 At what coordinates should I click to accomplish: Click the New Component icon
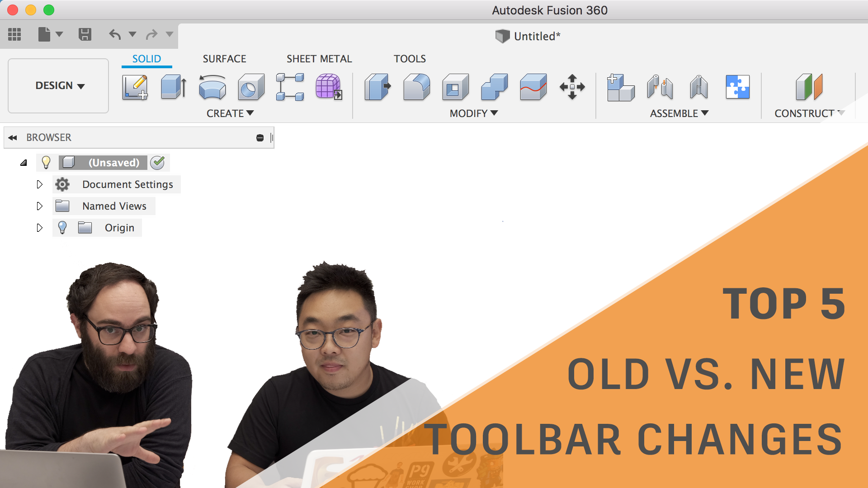coord(620,87)
